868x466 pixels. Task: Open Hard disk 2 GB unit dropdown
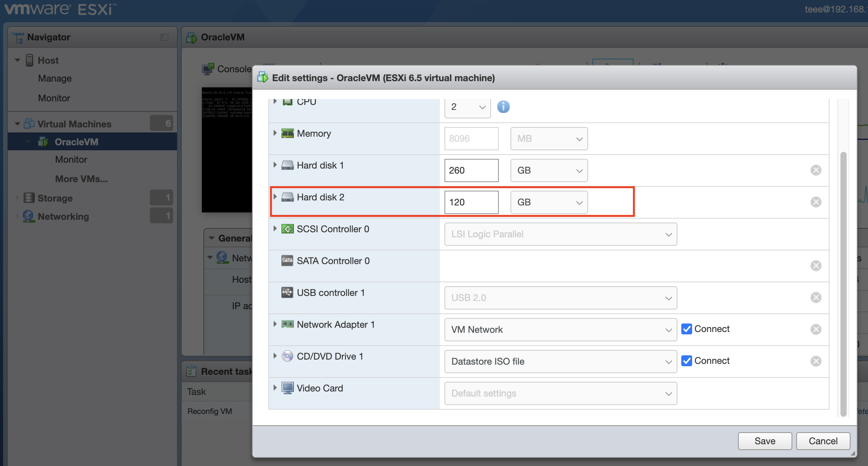(549, 202)
